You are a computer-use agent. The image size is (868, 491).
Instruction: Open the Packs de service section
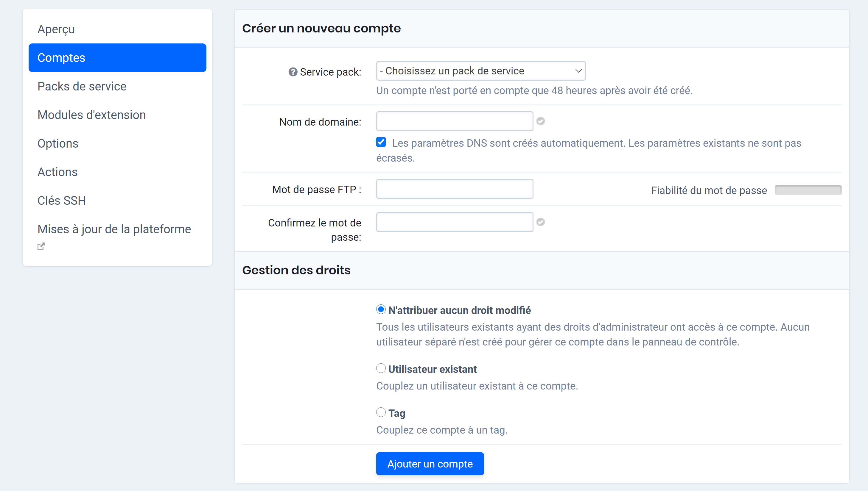coord(82,86)
